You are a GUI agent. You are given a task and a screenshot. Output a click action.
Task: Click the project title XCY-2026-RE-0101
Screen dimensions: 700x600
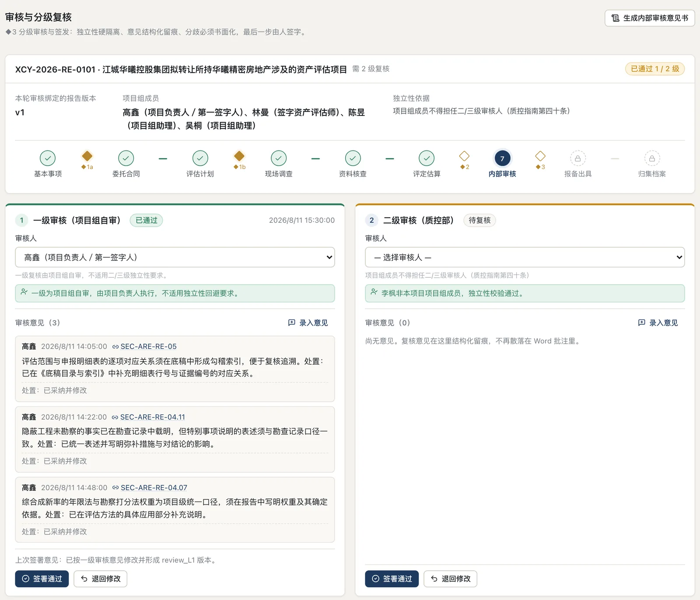181,70
